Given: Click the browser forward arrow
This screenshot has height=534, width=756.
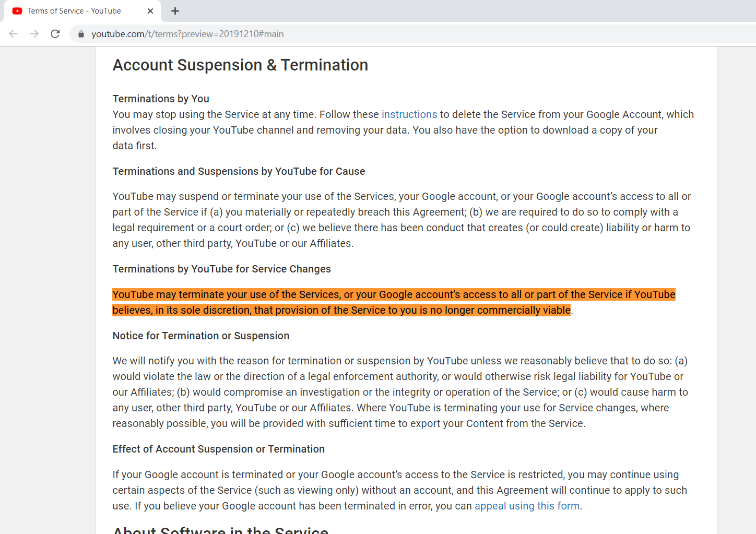Looking at the screenshot, I should pos(34,34).
